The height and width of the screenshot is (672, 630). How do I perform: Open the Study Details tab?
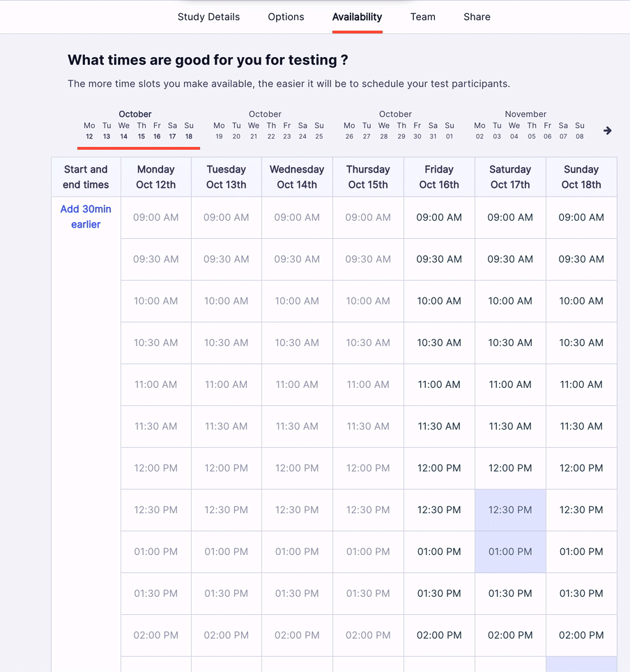pyautogui.click(x=208, y=17)
